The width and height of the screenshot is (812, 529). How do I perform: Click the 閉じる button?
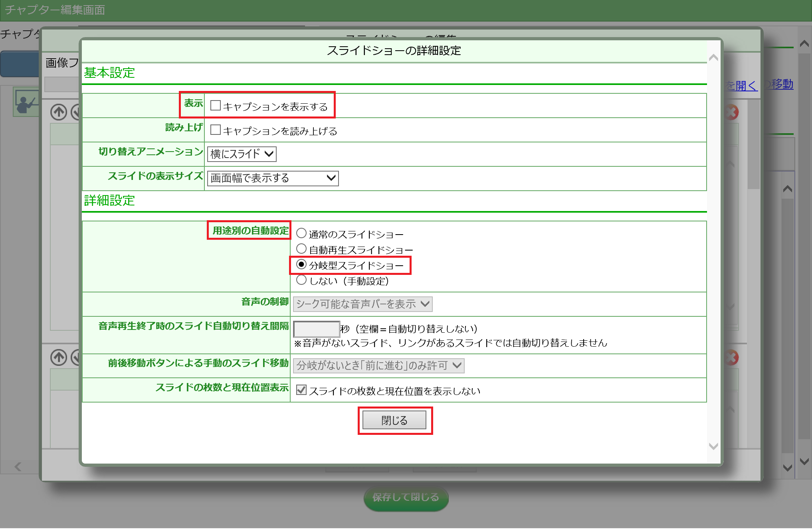(x=394, y=420)
